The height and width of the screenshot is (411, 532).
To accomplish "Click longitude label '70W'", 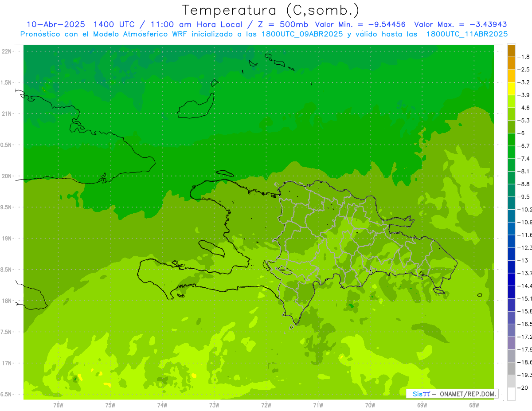I will point(370,405).
